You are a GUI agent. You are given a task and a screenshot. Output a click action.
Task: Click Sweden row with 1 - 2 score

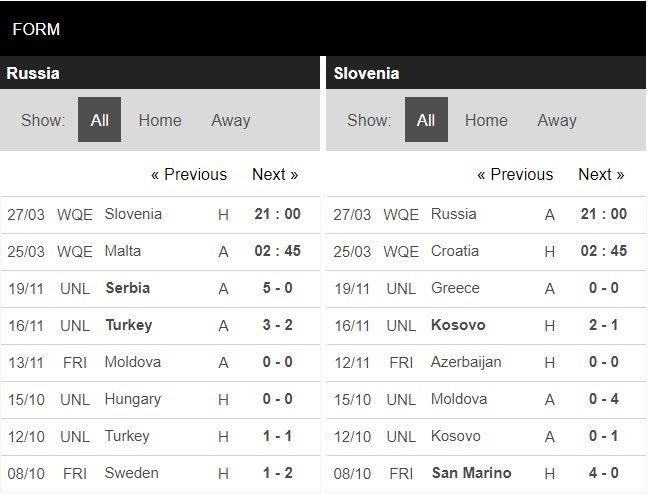click(127, 473)
